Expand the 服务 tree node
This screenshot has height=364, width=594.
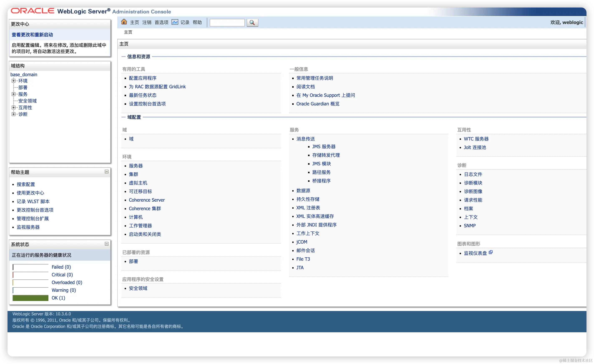pos(14,94)
